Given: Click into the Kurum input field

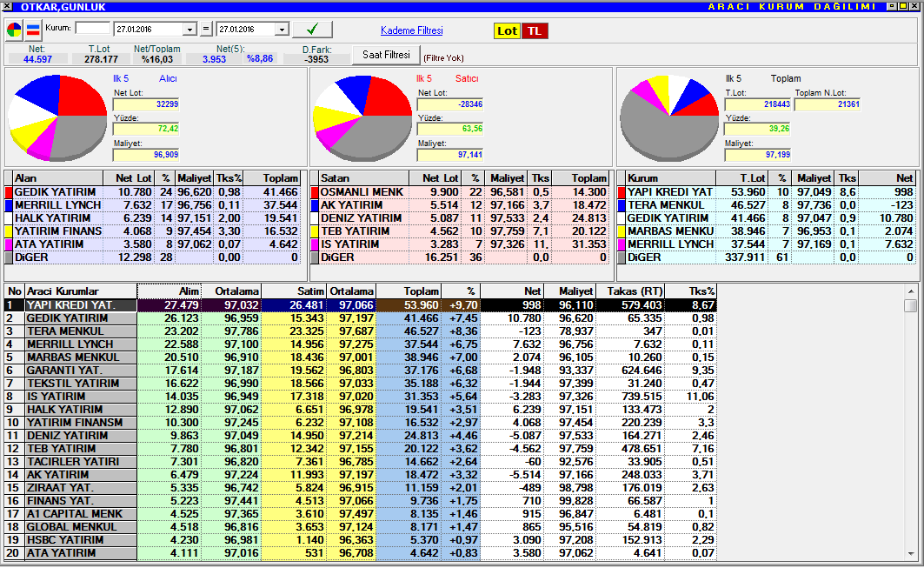Looking at the screenshot, I should click(x=92, y=30).
